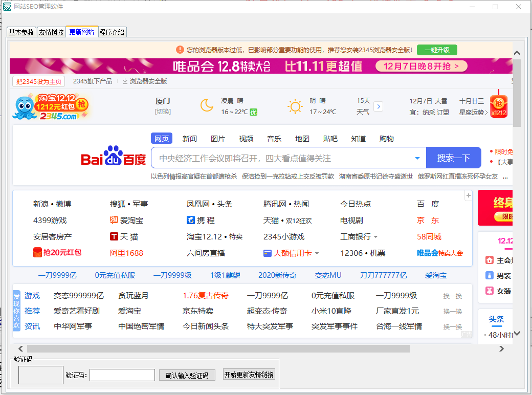Open the 程序介绍 tab
Image resolution: width=532 pixels, height=395 pixels.
click(x=112, y=32)
